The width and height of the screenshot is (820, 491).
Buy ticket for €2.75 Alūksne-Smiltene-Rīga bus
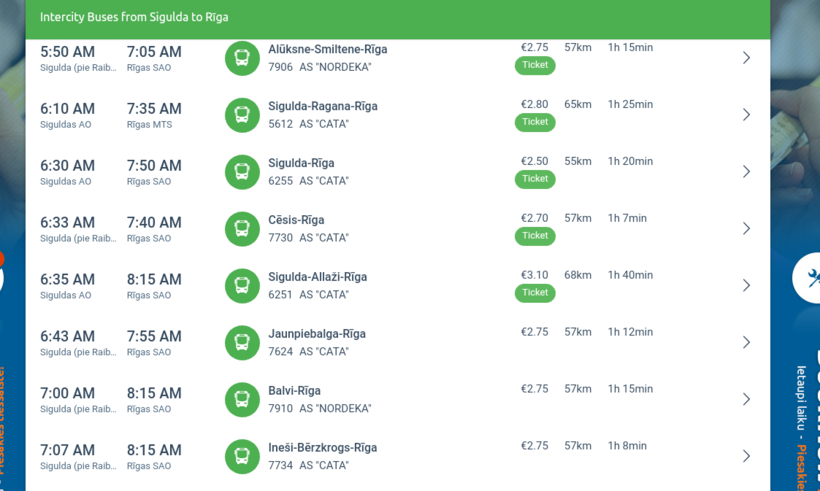click(x=535, y=65)
